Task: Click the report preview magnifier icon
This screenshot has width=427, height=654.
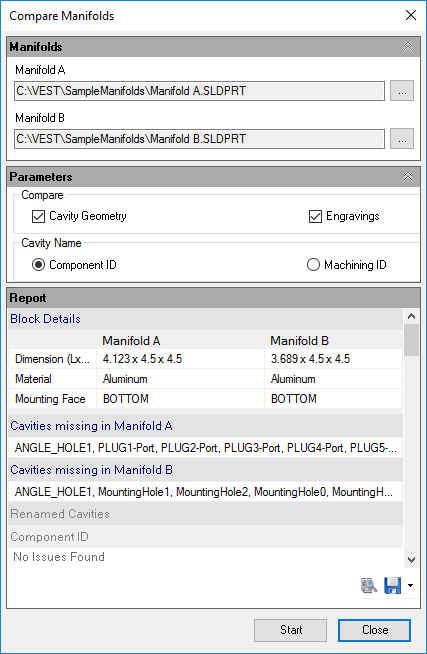Action: pyautogui.click(x=369, y=586)
